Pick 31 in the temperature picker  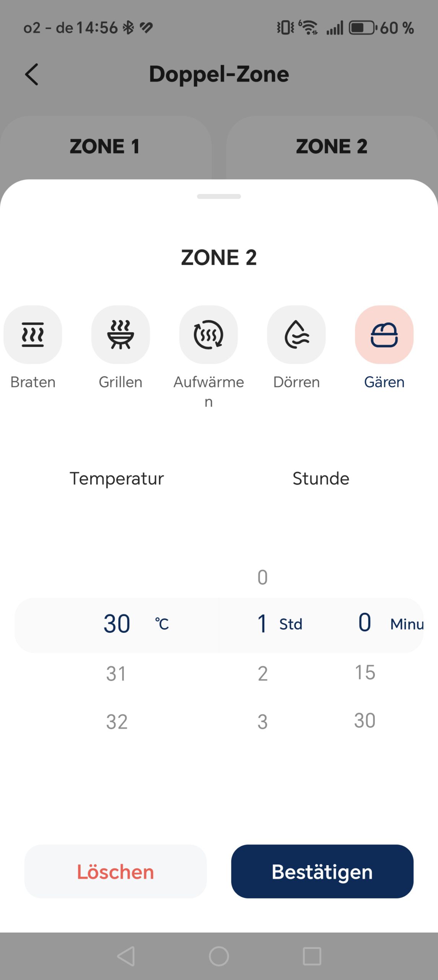point(116,673)
